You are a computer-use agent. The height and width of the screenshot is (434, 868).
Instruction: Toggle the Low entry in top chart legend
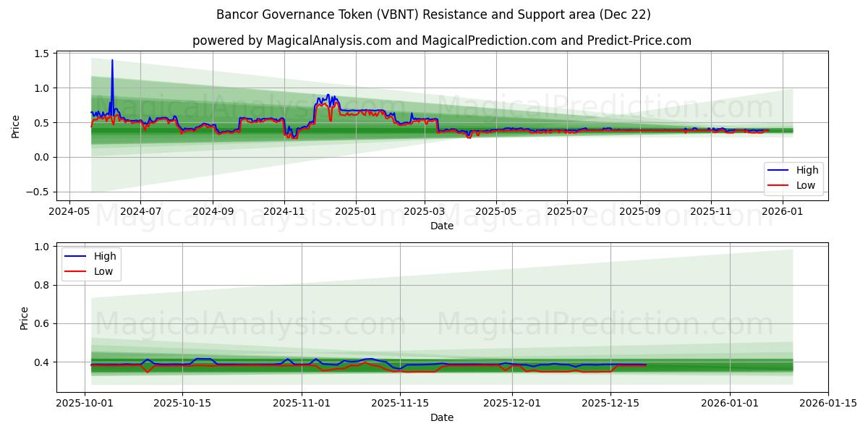(805, 185)
